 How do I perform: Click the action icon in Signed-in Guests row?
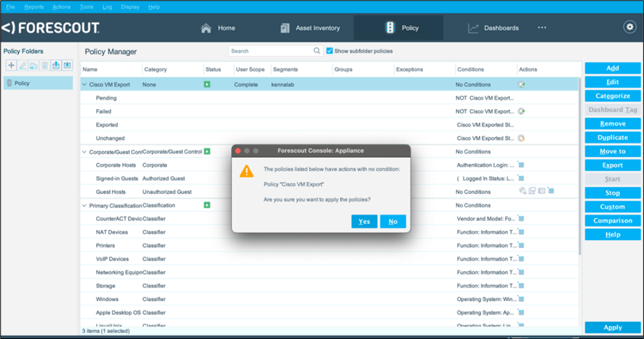[520, 178]
